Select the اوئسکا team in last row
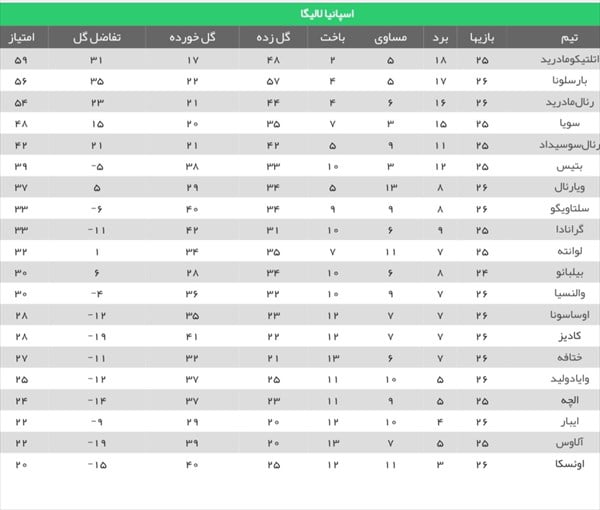The width and height of the screenshot is (600, 510). coord(573,464)
